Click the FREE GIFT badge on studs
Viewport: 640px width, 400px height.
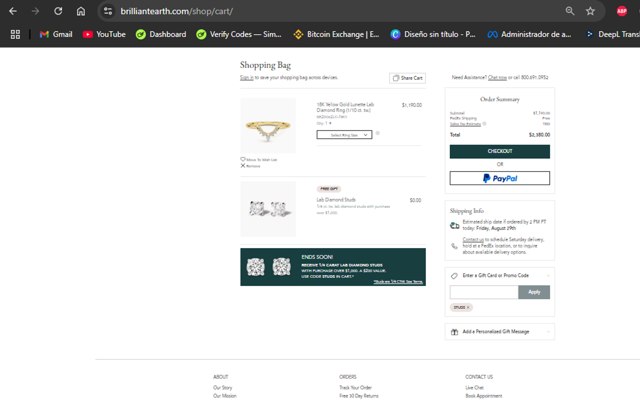[x=329, y=189]
